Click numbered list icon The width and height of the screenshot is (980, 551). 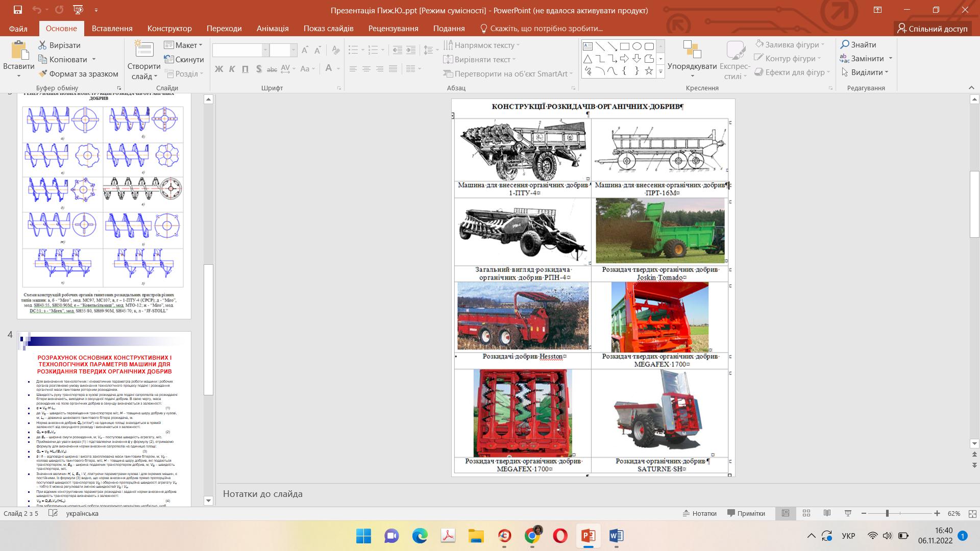pyautogui.click(x=373, y=50)
